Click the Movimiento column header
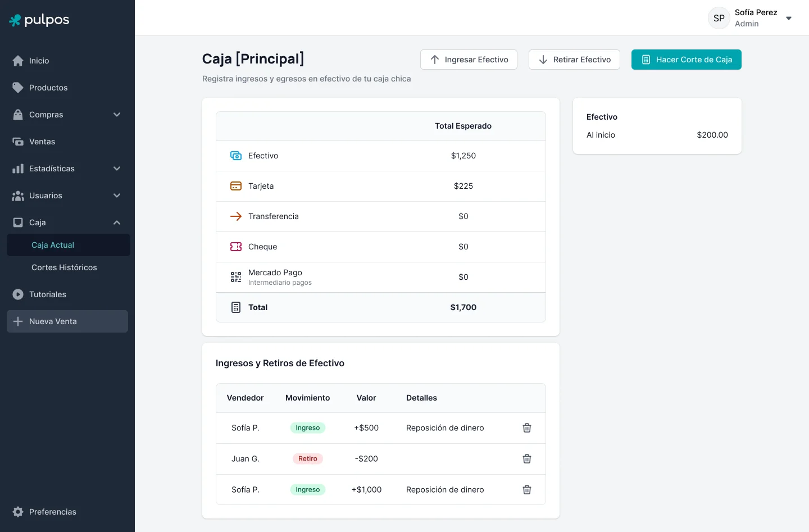This screenshot has height=532, width=809. pyautogui.click(x=308, y=398)
